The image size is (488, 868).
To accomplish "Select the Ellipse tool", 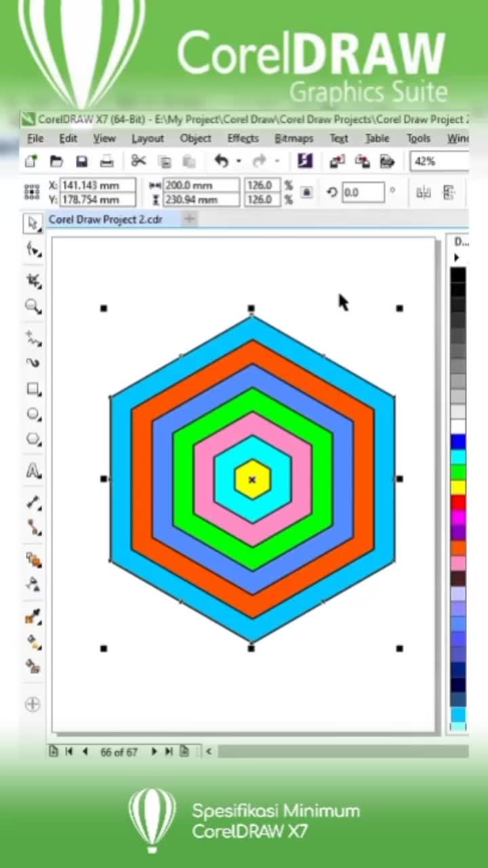I will (33, 414).
